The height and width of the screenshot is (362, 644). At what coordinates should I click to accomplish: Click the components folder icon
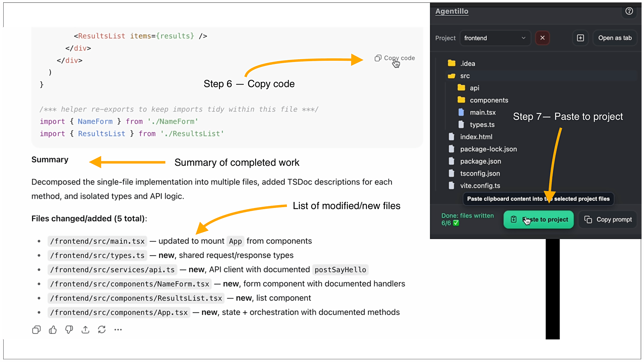click(461, 100)
